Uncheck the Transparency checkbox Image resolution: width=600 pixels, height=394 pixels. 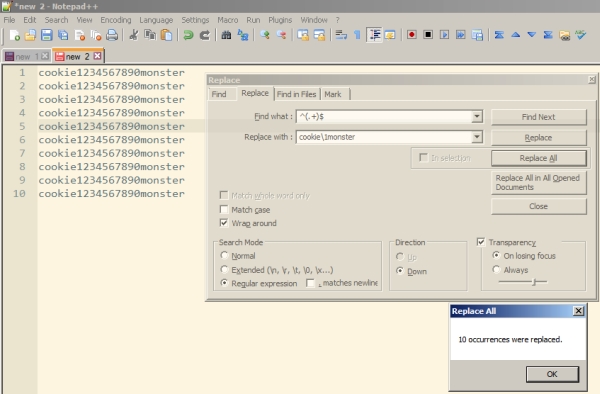click(481, 242)
